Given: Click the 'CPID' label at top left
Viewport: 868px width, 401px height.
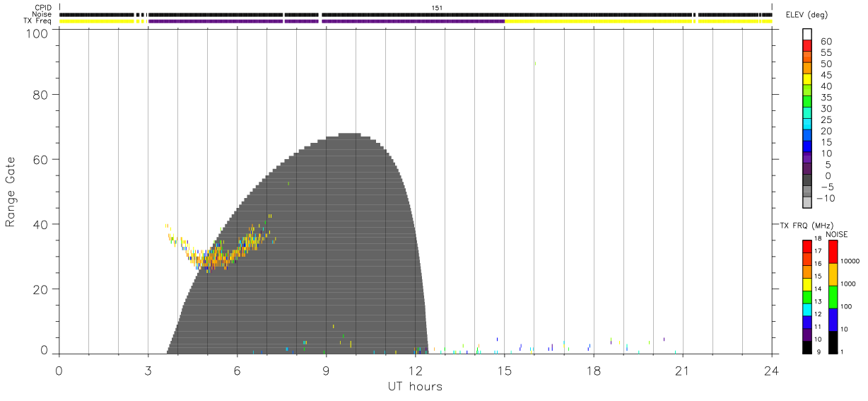Looking at the screenshot, I should click(44, 8).
